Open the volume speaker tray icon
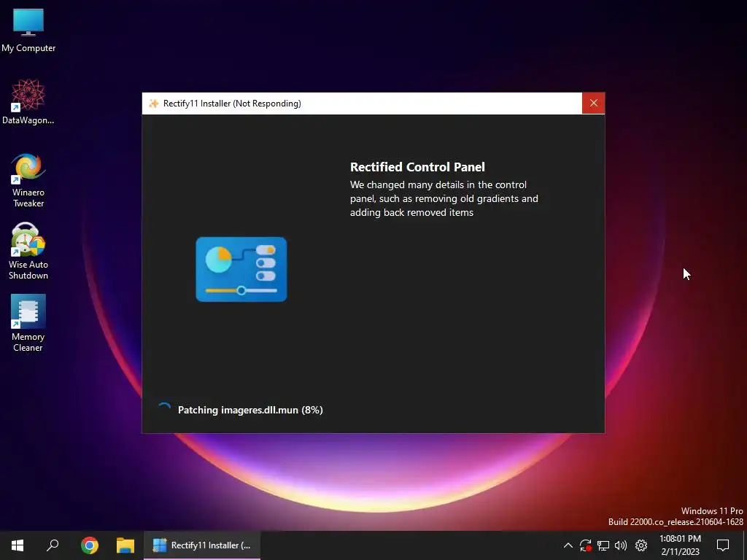 point(621,545)
